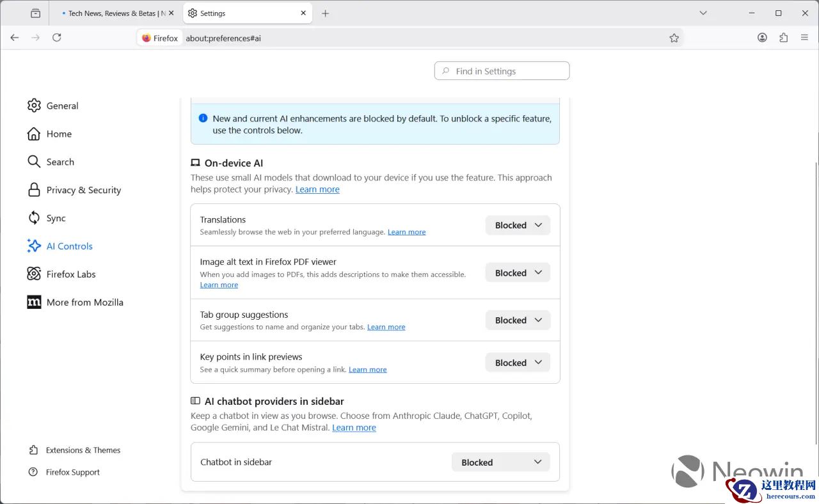Open the Firefox application menu
819x504 pixels.
pos(804,38)
